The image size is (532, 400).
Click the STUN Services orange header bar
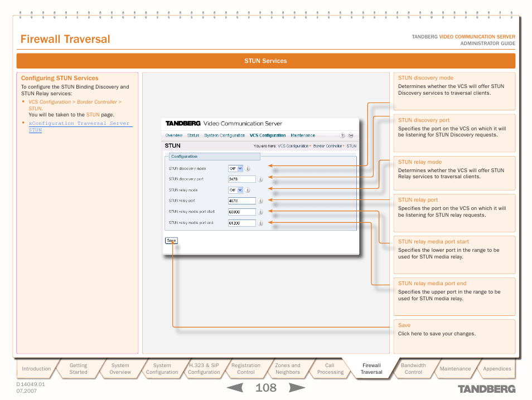265,61
